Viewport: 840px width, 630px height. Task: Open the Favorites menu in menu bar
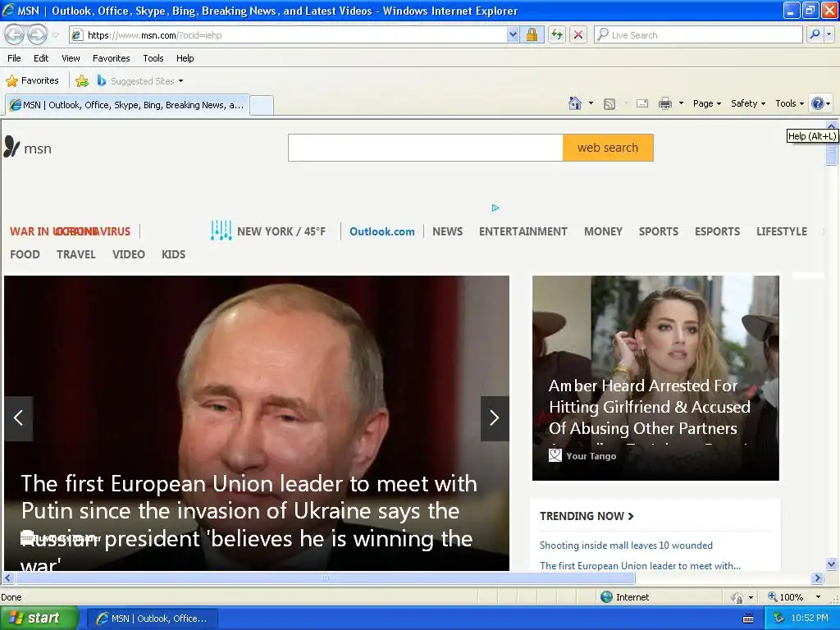111,58
